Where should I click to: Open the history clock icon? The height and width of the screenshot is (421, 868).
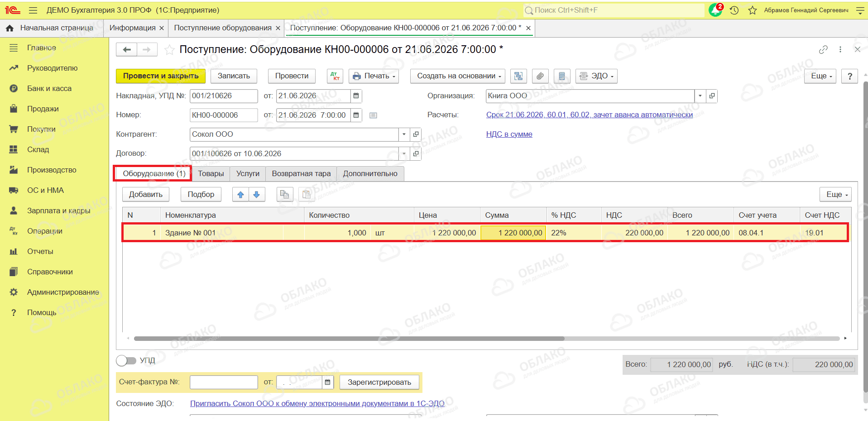tap(734, 10)
